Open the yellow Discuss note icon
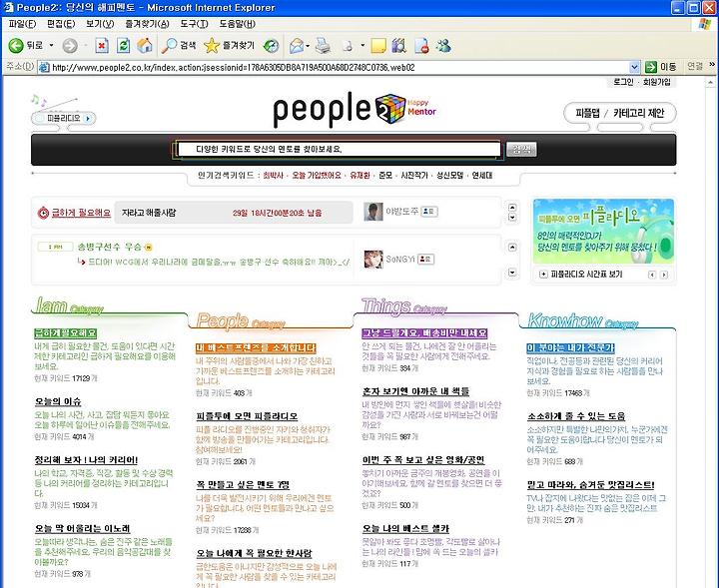 pyautogui.click(x=377, y=45)
